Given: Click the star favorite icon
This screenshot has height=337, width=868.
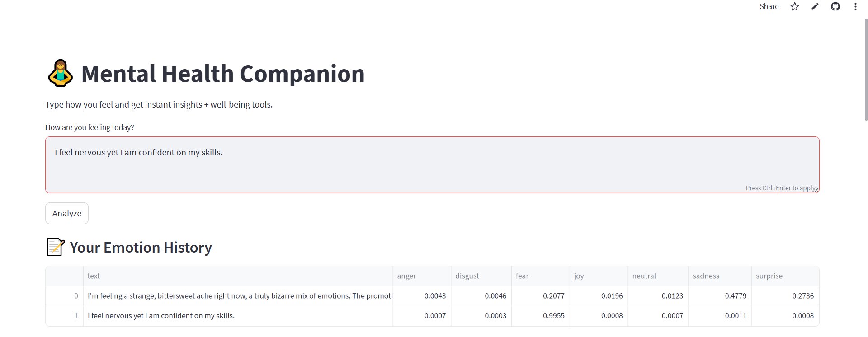Looking at the screenshot, I should 795,7.
